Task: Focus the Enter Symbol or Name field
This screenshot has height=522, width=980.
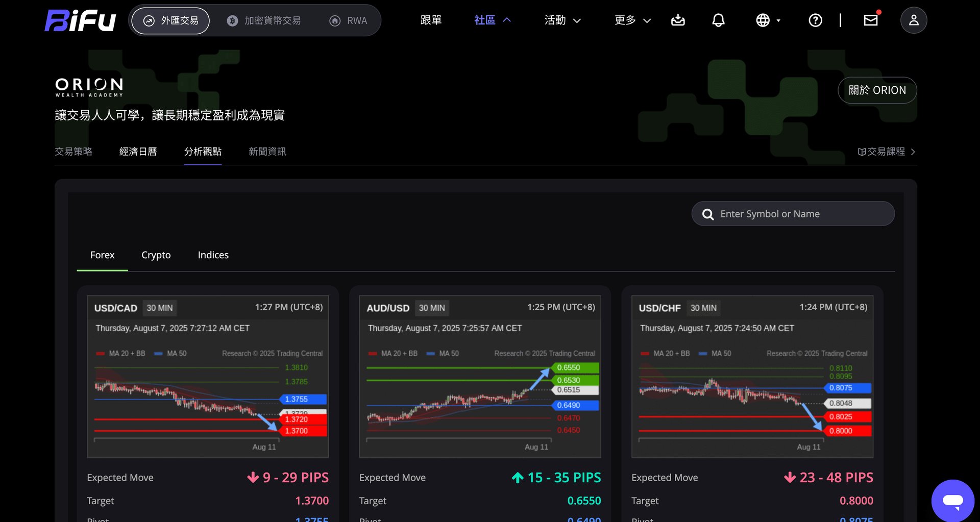Action: 793,214
